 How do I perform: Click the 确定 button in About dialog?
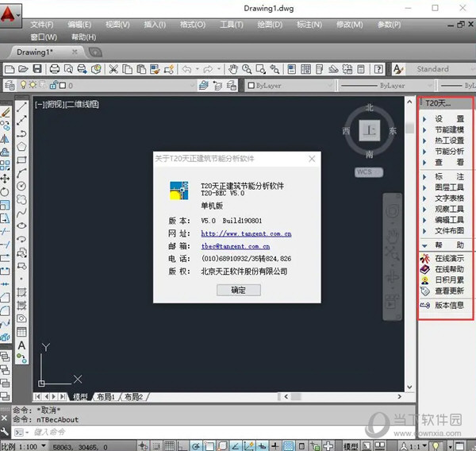(x=238, y=290)
